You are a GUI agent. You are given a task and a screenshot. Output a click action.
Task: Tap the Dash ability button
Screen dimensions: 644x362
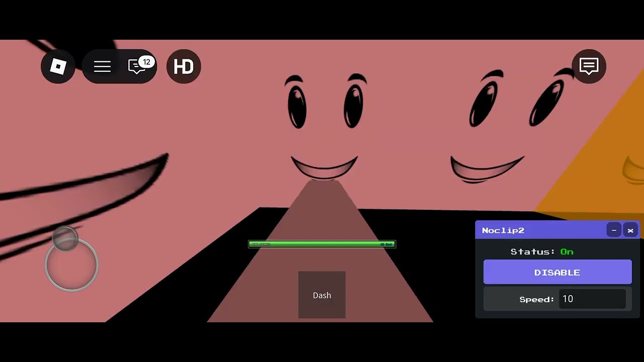322,295
